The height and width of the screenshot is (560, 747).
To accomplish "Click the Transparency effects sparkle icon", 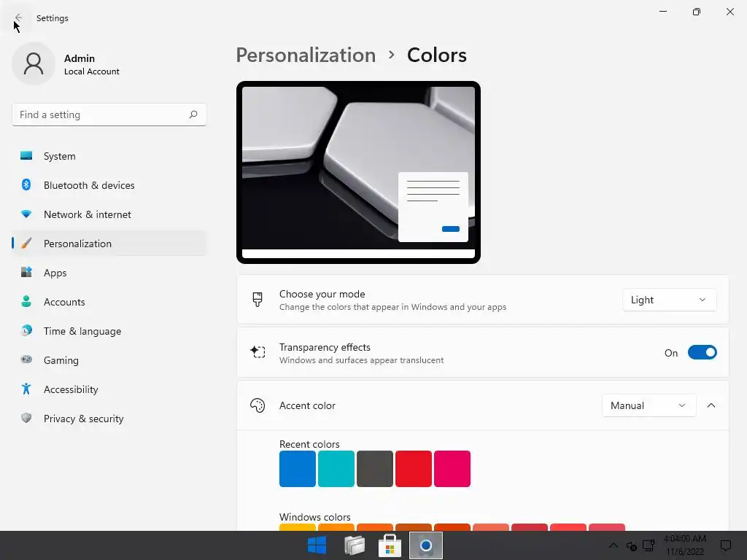I will coord(258,352).
